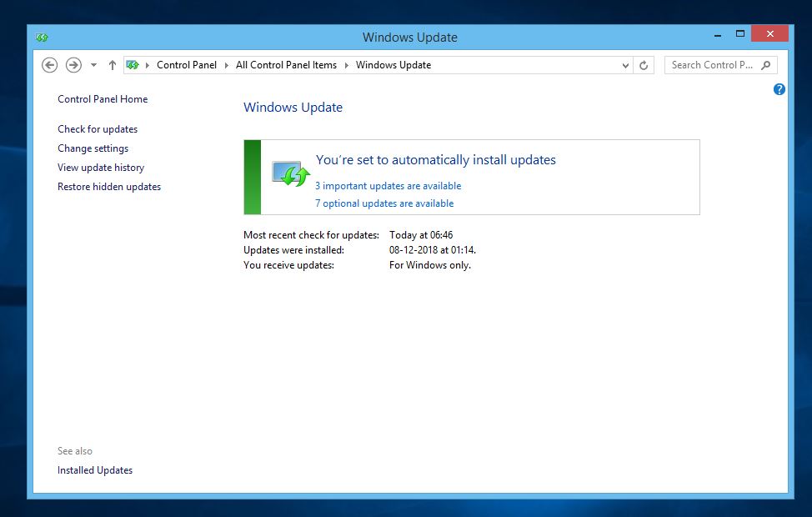This screenshot has height=517, width=812.
Task: Go back with the Back arrow button
Action: coord(50,65)
